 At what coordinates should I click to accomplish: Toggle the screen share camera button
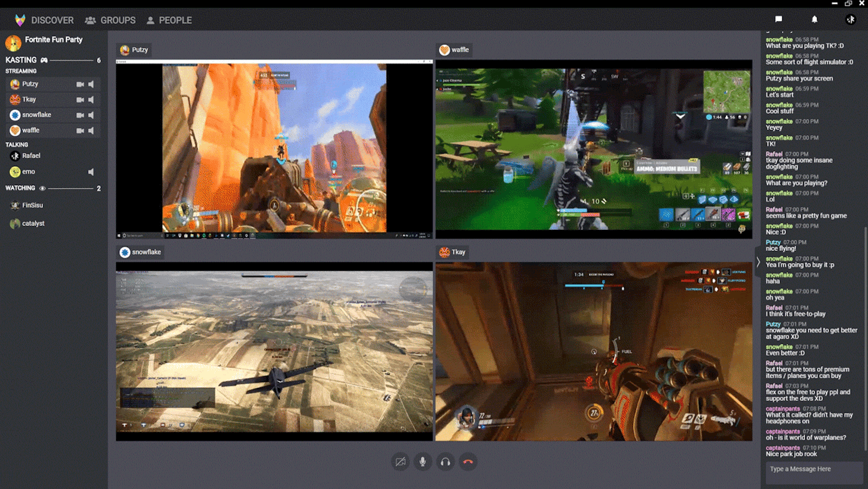[400, 462]
